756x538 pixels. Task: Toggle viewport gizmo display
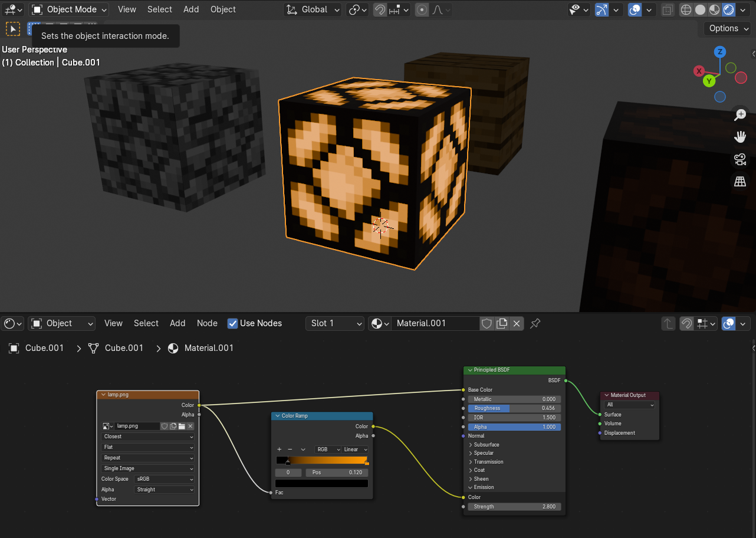tap(601, 9)
